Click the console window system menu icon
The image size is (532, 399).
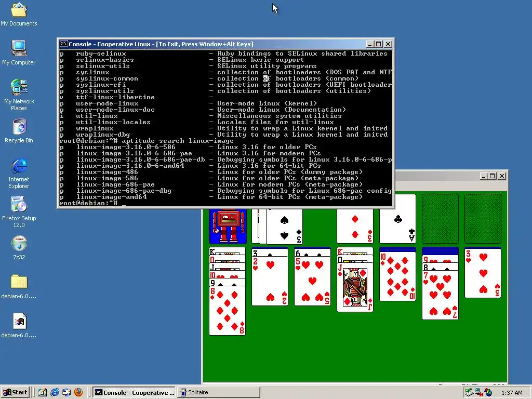(63, 44)
